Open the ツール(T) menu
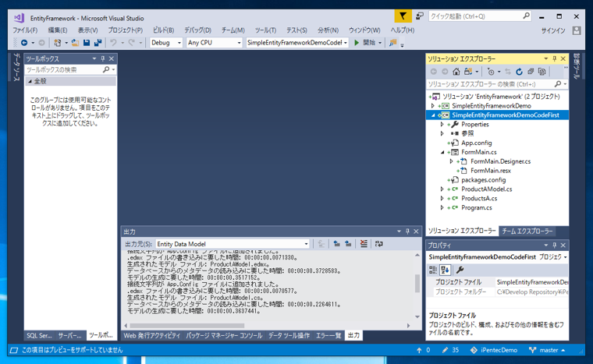This screenshot has width=593, height=364. click(265, 30)
